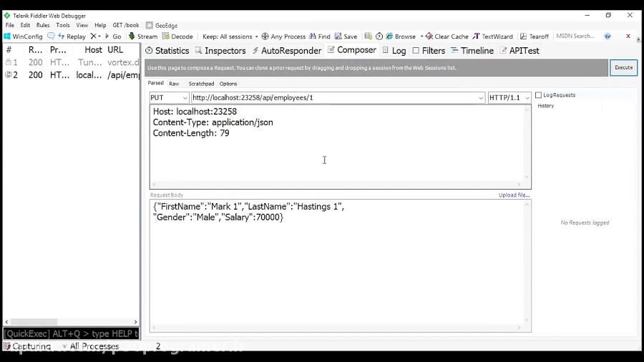This screenshot has width=644, height=362.
Task: Open Find sessions binoculars tool
Action: [x=320, y=36]
